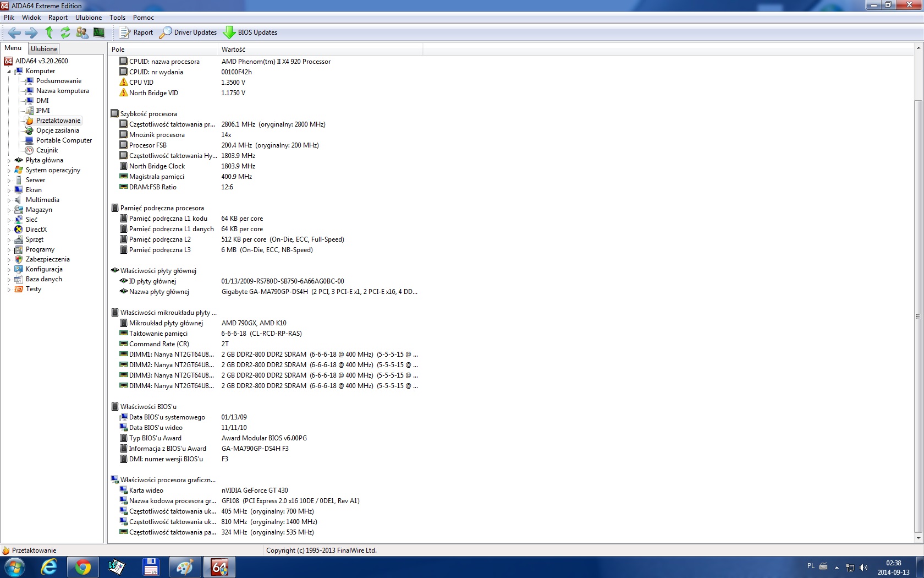Open Driver Updates
This screenshot has height=578, width=924.
188,32
